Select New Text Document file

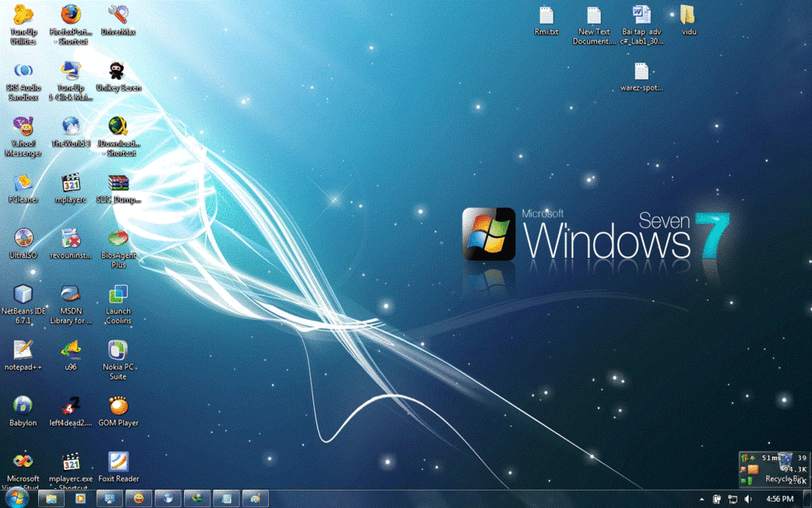pyautogui.click(x=594, y=24)
